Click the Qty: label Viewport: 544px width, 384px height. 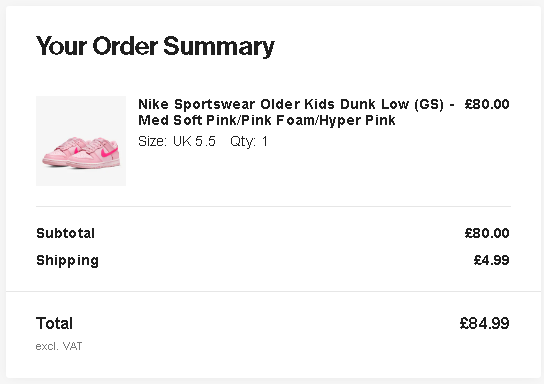[x=243, y=141]
